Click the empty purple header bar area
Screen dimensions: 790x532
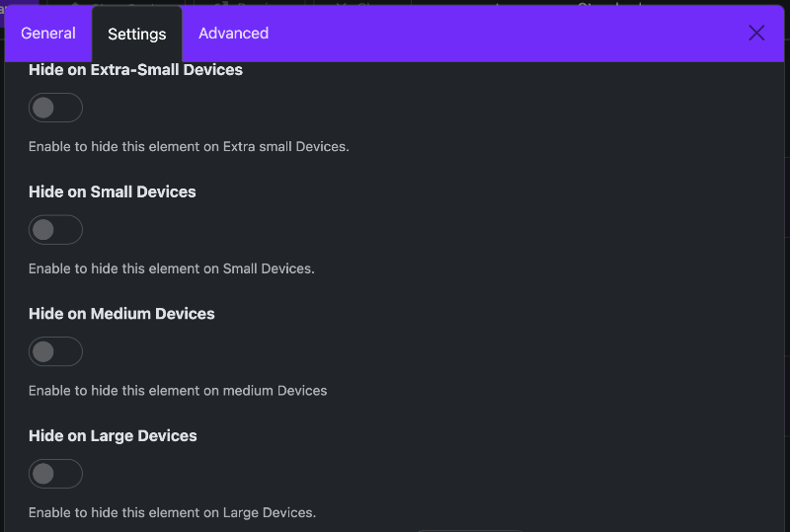494,34
